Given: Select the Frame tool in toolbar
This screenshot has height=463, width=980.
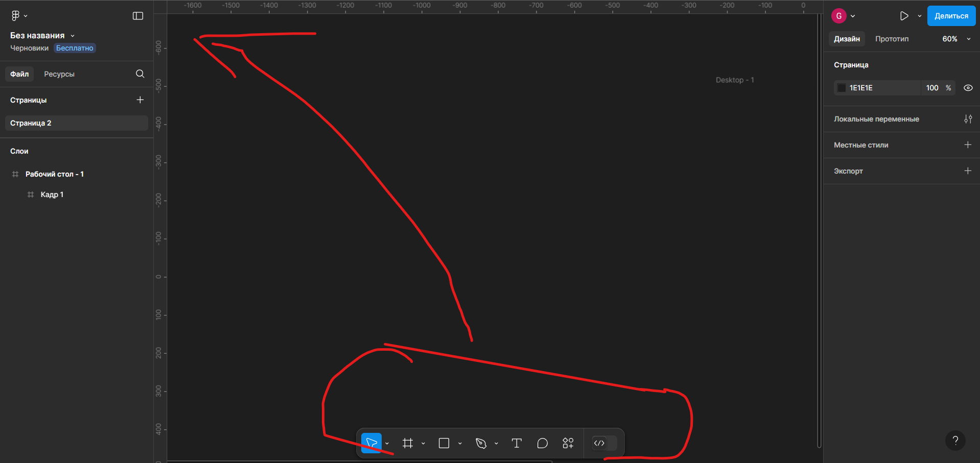Looking at the screenshot, I should click(x=408, y=443).
